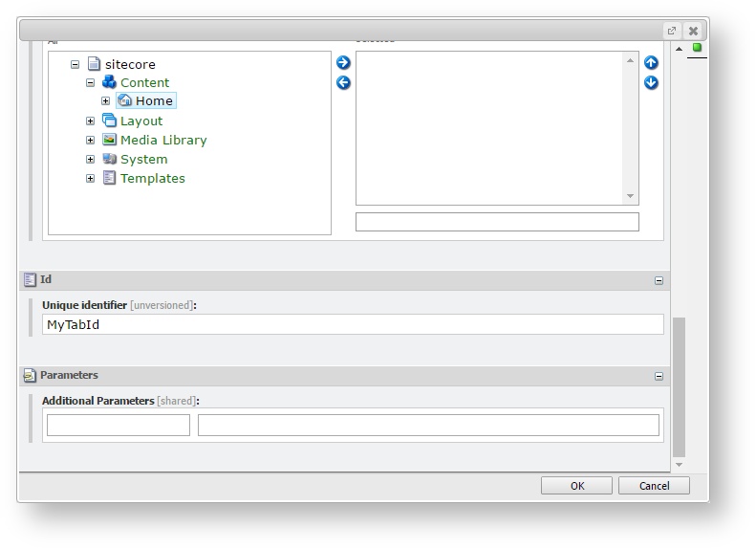Click the empty Selected list box
This screenshot has width=756, height=549.
tap(489, 128)
